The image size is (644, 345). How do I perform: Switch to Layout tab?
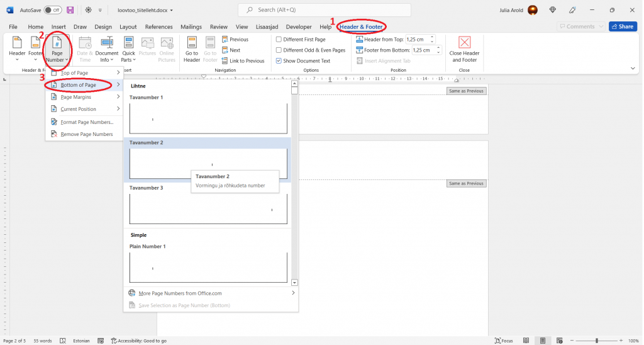(x=128, y=26)
